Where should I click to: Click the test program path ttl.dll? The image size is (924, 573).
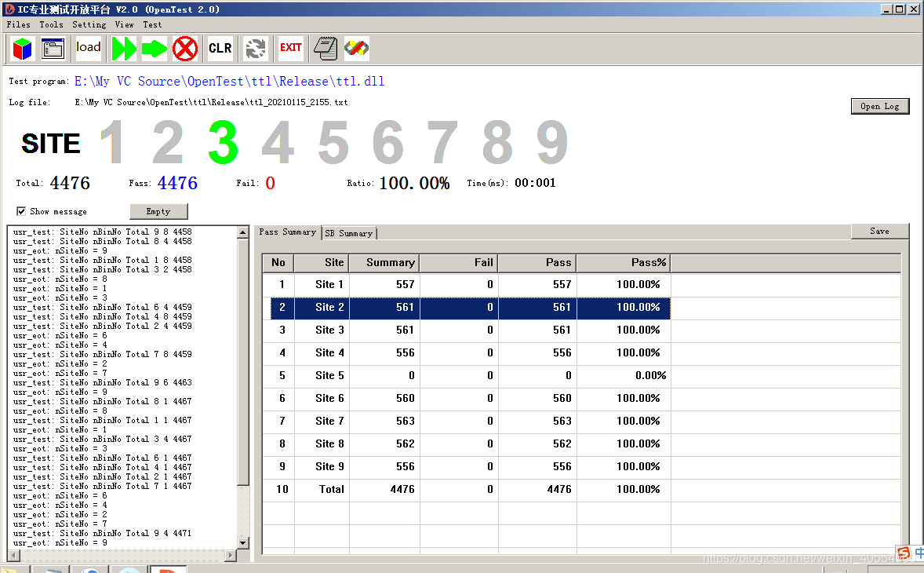[x=229, y=82]
